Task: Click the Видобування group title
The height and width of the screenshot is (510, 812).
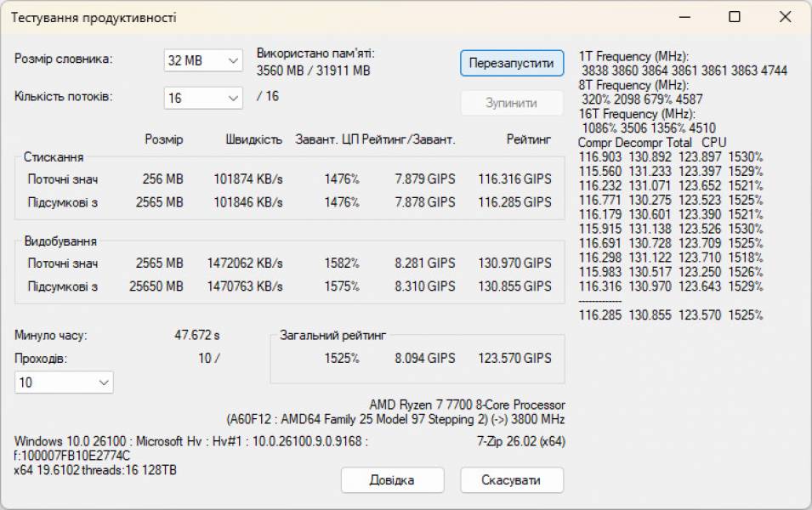Action: tap(60, 241)
